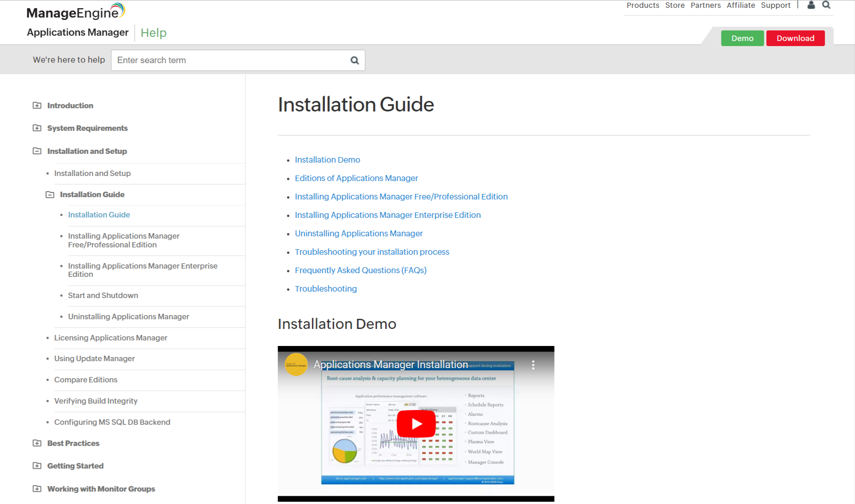Click the Help header link

click(153, 33)
